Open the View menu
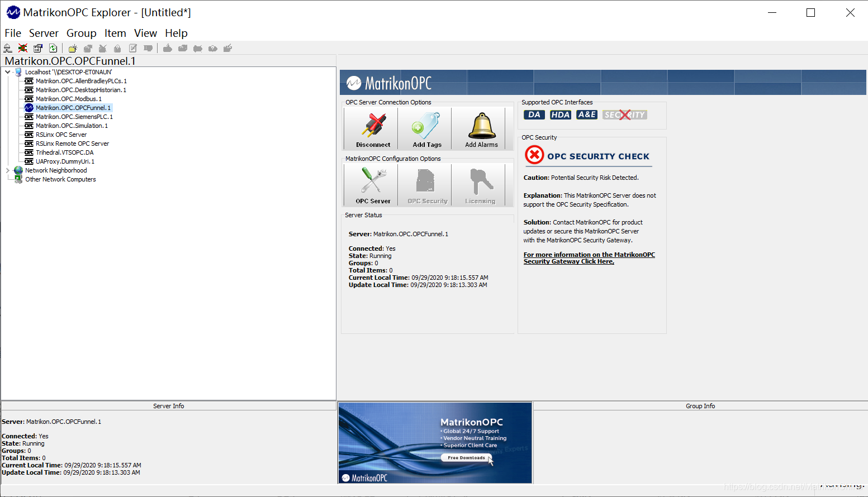 (145, 33)
